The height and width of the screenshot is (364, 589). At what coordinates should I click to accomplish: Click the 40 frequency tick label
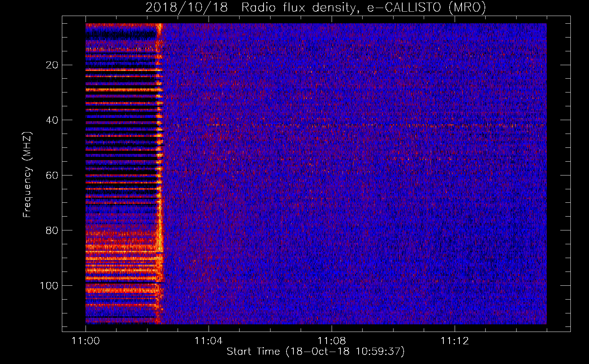tap(52, 120)
